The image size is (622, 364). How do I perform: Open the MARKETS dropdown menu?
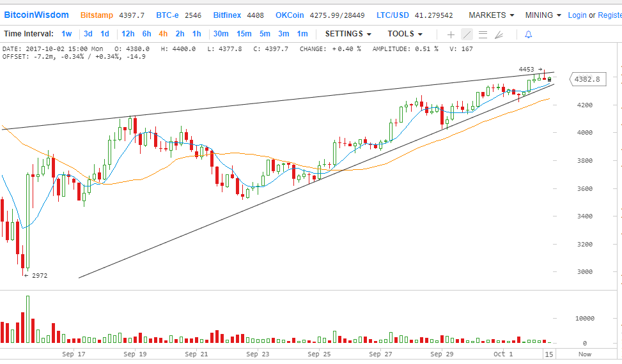pos(491,15)
